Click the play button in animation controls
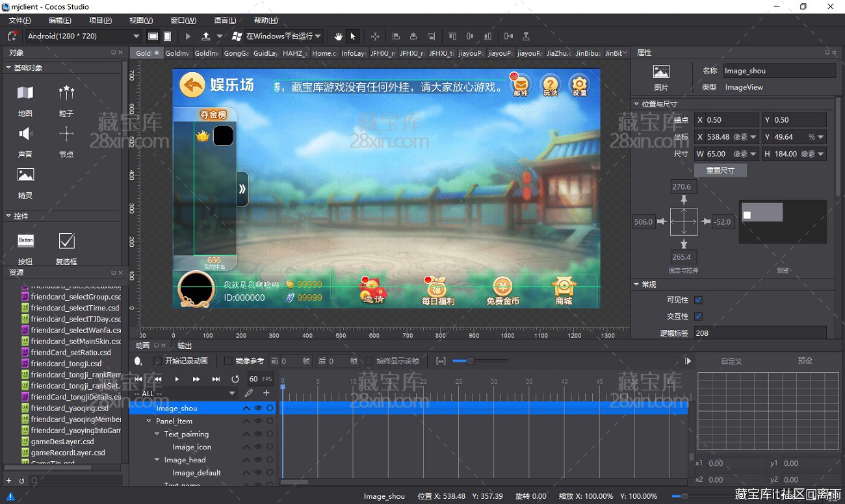Viewport: 845px width, 504px height. coord(177,379)
